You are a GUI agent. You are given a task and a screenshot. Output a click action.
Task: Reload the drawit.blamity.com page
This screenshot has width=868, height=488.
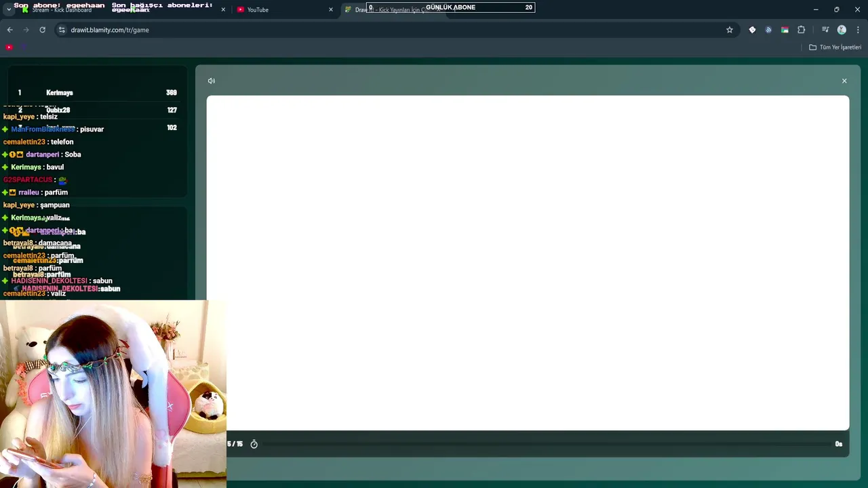tap(42, 30)
